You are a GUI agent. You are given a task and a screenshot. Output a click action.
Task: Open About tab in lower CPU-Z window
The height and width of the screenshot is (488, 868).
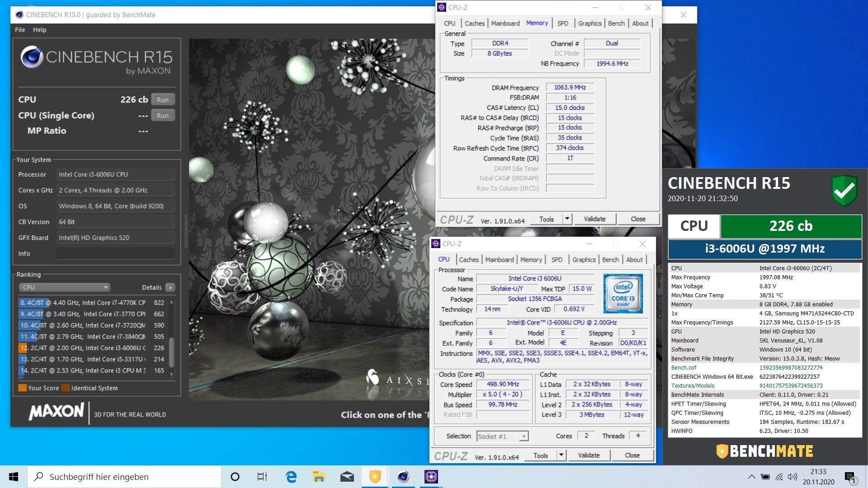coord(634,260)
